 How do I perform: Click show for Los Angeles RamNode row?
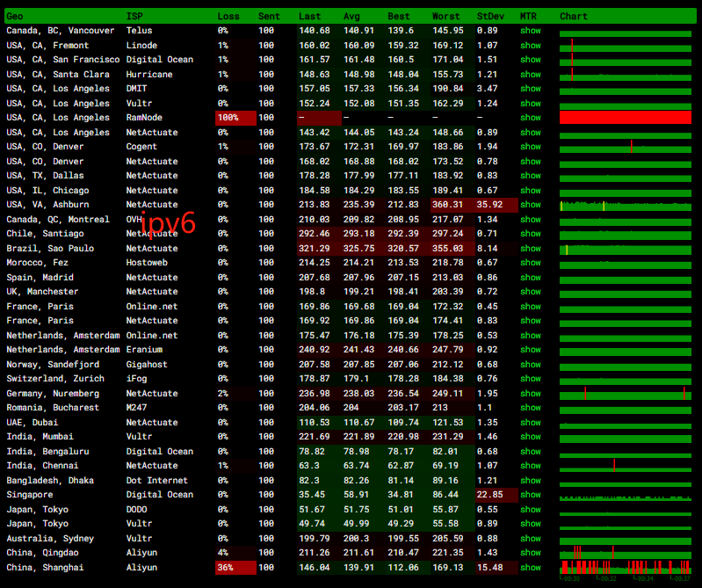point(531,117)
